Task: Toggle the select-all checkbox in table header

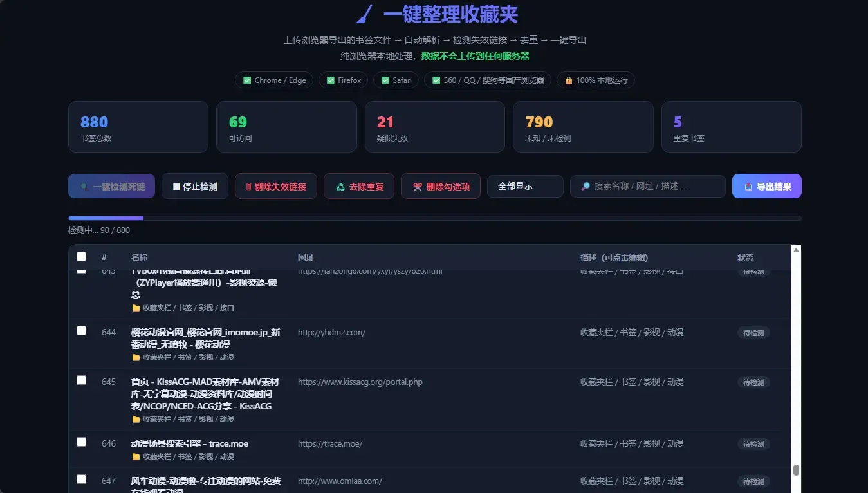Action: click(x=81, y=256)
